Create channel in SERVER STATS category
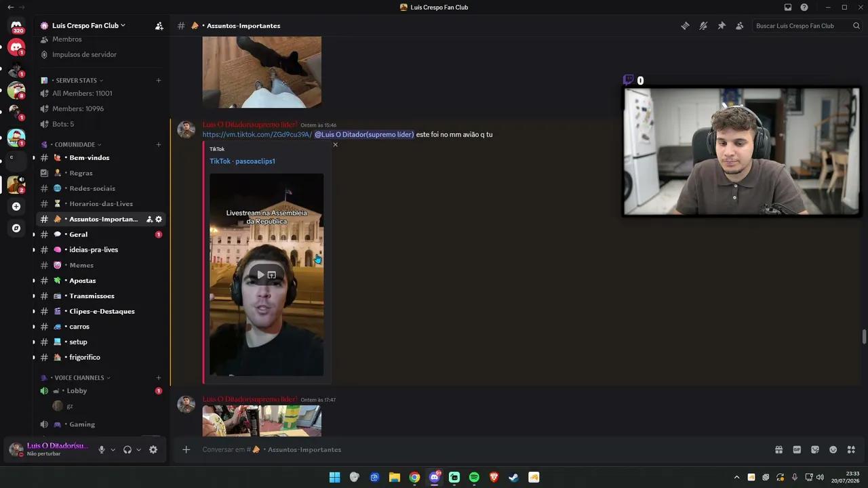The height and width of the screenshot is (488, 868). pyautogui.click(x=159, y=80)
